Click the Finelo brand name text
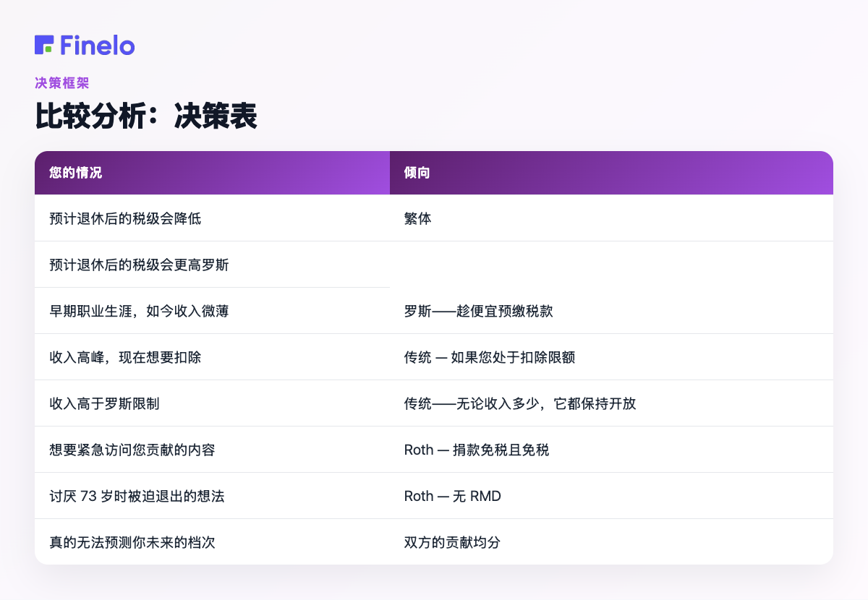Screen dimensions: 868x600 [98, 45]
